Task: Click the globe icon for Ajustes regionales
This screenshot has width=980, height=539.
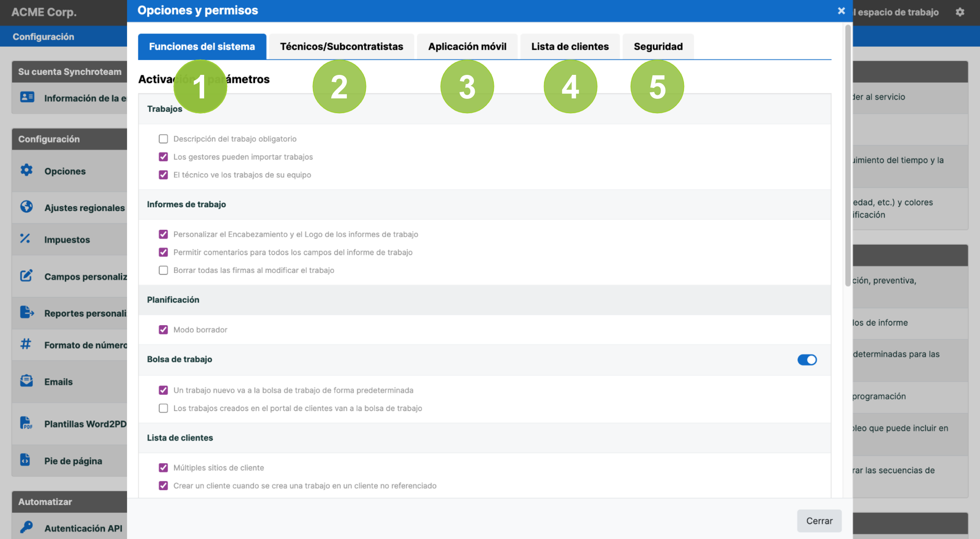Action: click(x=27, y=206)
